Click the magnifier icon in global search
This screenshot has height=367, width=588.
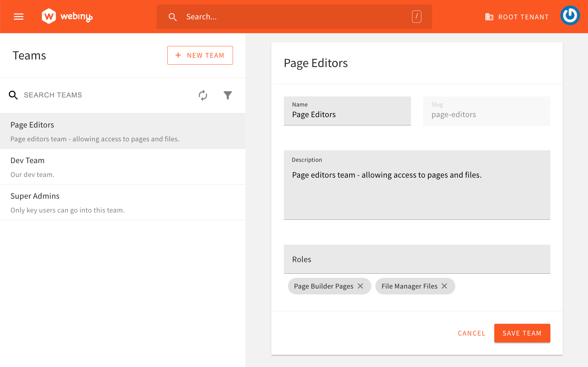(x=172, y=17)
